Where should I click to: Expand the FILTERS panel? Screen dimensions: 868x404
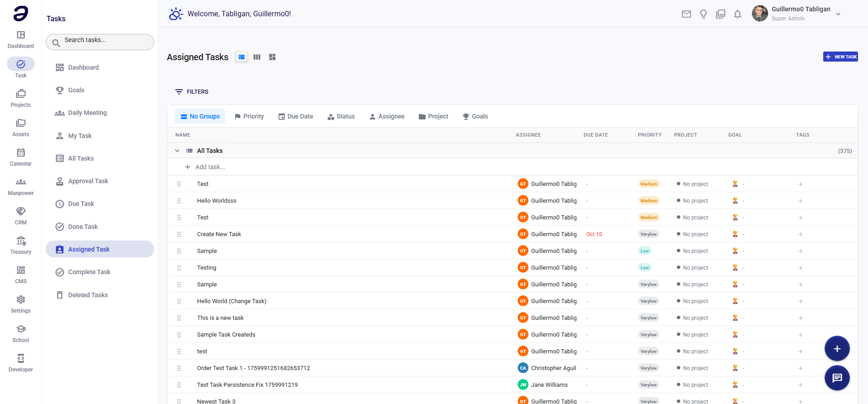(192, 92)
